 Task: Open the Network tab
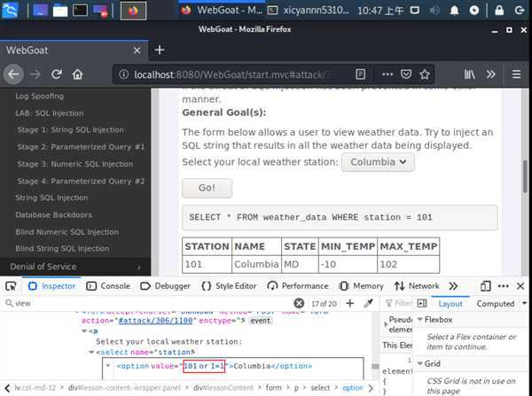point(417,286)
